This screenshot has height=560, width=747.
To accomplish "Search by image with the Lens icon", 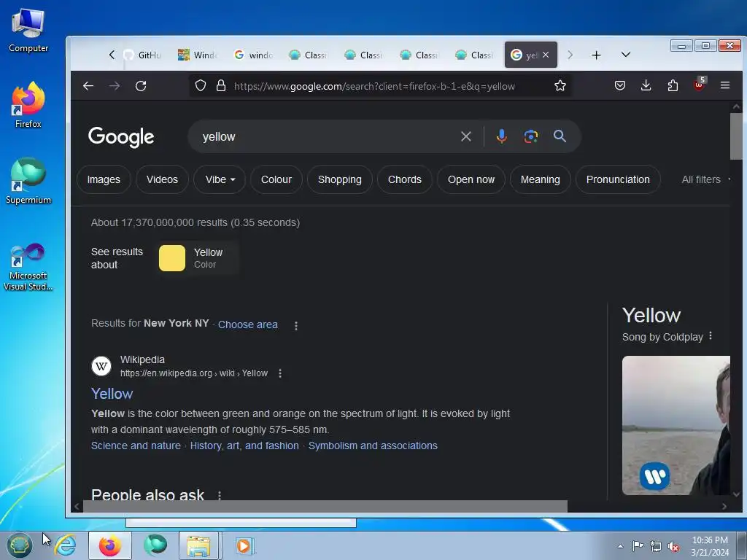I will 531,136.
